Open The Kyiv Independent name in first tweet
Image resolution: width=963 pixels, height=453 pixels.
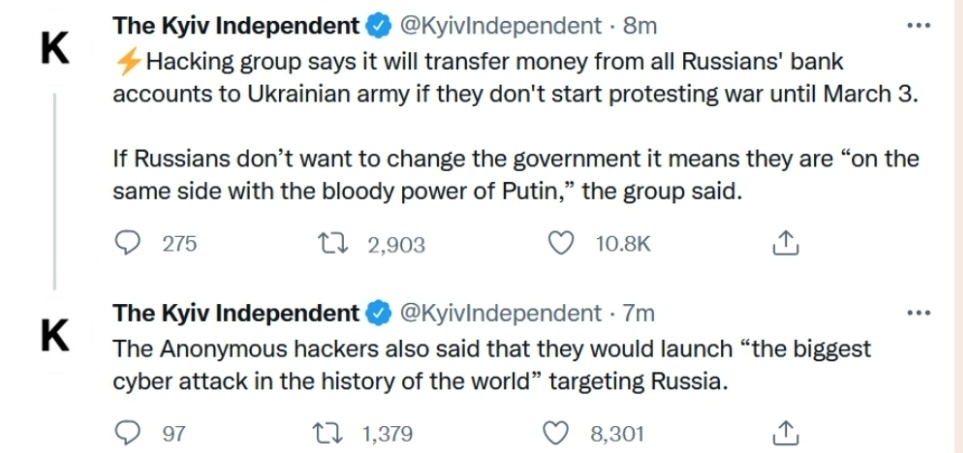(x=235, y=25)
